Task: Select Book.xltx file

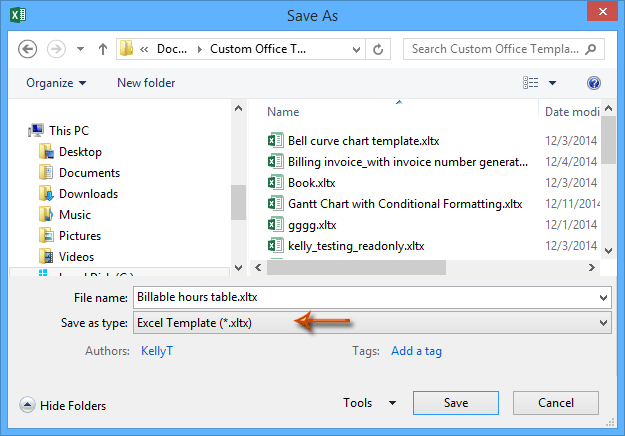Action: pos(312,183)
